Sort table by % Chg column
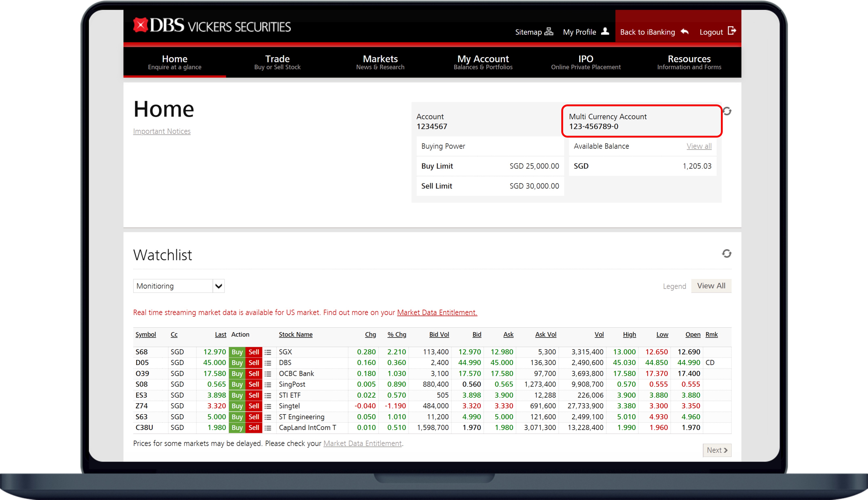 coord(397,335)
